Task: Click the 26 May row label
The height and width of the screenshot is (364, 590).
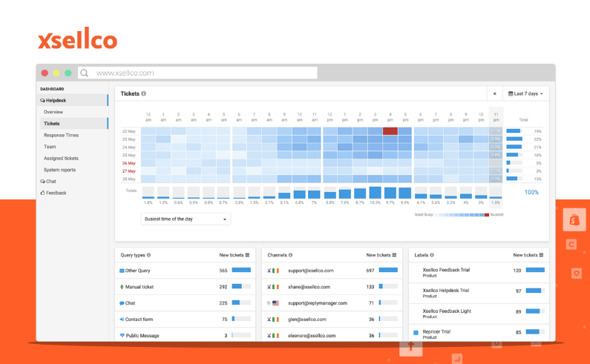Action: pyautogui.click(x=128, y=163)
